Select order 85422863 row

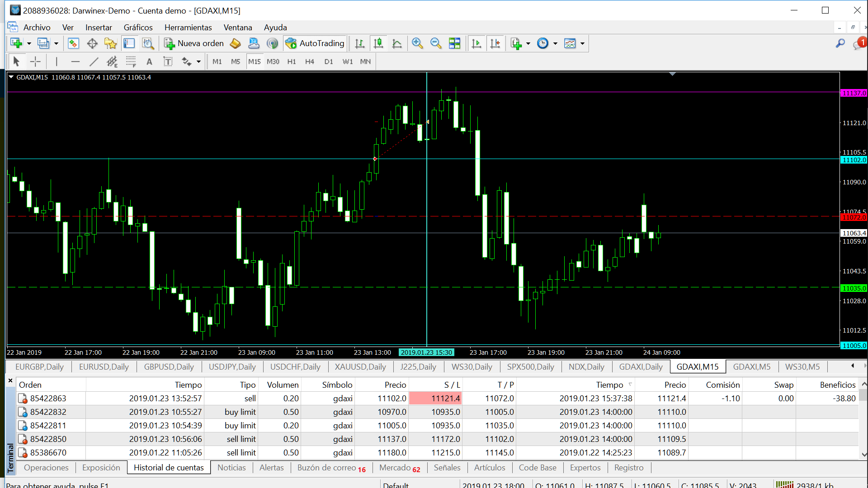pyautogui.click(x=48, y=398)
